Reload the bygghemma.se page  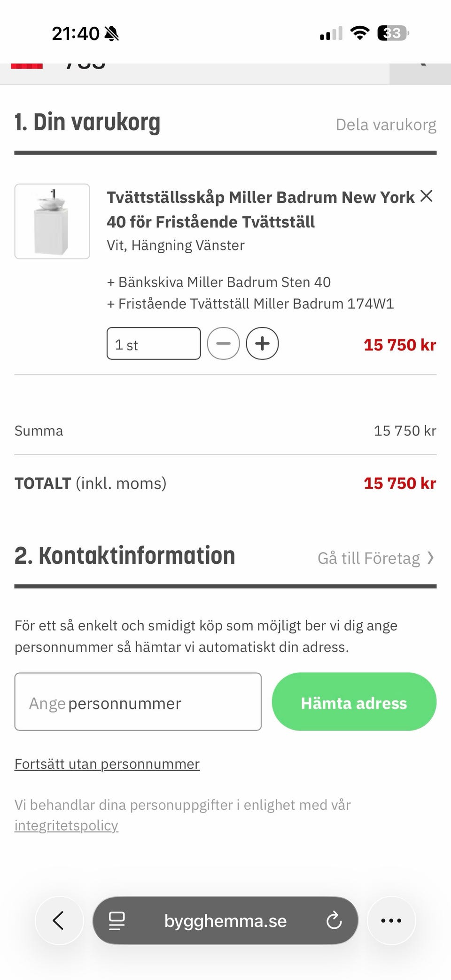click(334, 921)
